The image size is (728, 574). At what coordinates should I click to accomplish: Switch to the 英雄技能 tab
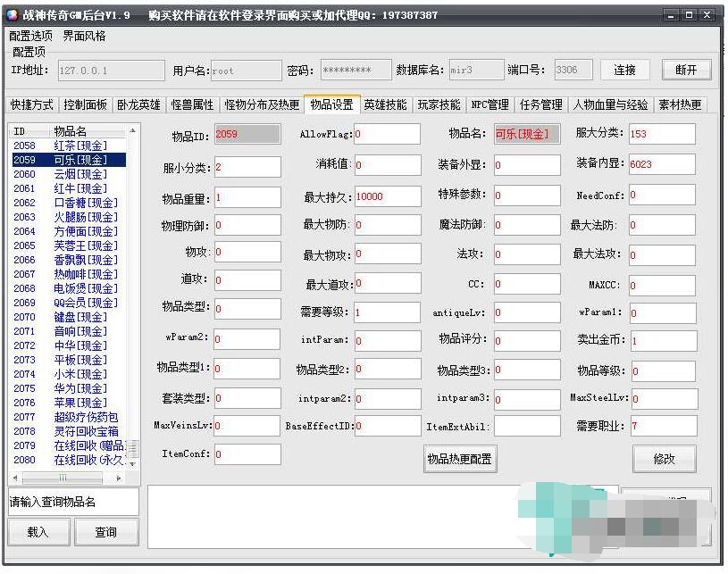point(385,104)
